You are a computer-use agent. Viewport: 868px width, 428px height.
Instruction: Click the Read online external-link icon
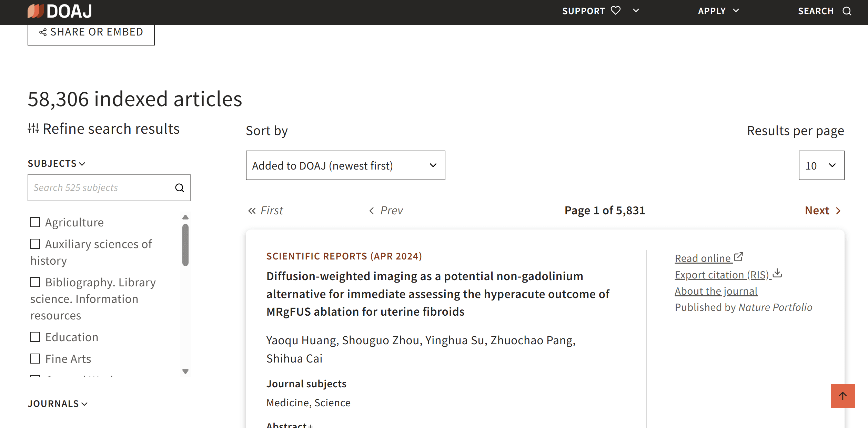(x=738, y=257)
